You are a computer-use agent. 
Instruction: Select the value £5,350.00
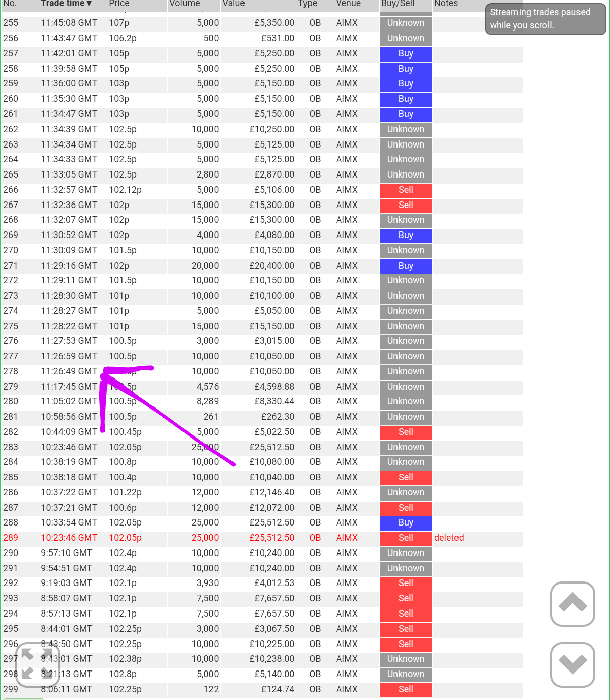click(274, 23)
